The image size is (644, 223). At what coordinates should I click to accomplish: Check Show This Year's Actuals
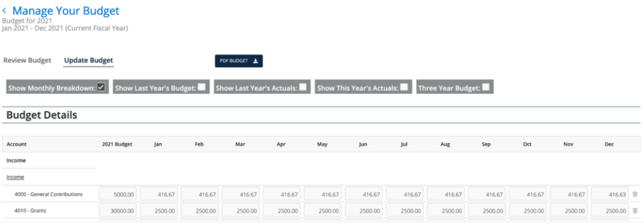pyautogui.click(x=404, y=87)
